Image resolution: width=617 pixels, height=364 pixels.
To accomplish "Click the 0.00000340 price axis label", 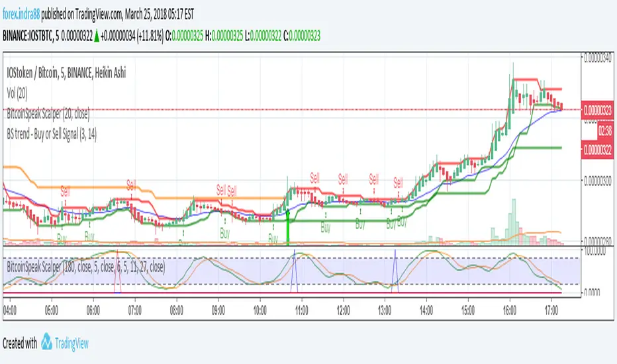I will 598,58.
